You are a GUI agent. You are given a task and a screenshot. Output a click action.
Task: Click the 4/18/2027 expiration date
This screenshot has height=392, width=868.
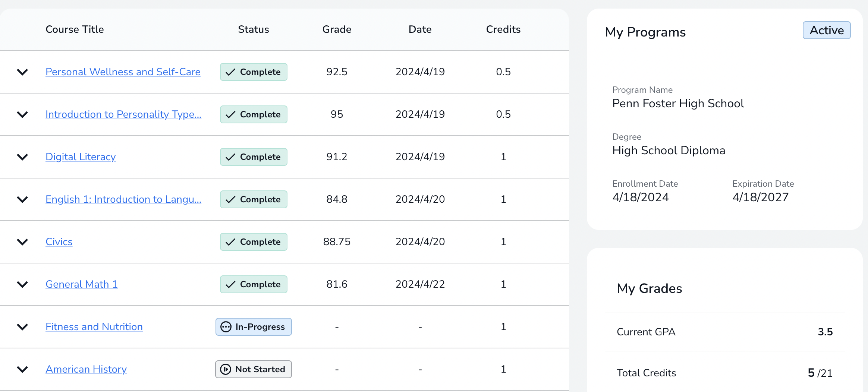[x=761, y=197]
